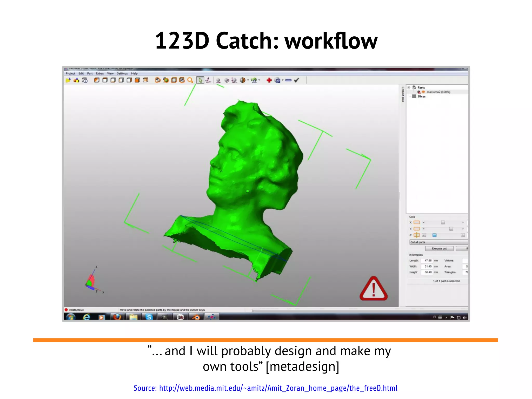
Task: Click the scale part icon
Action: click(234, 81)
